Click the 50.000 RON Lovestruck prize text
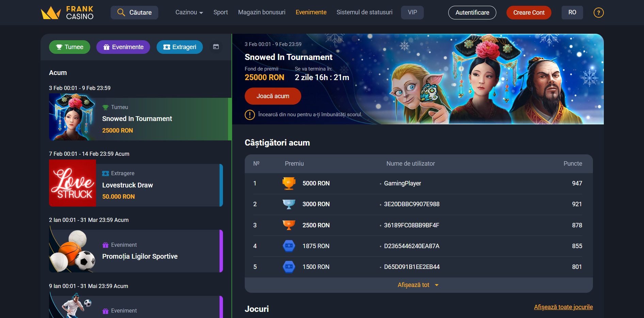Viewport: 644px width, 318px height. coord(118,197)
